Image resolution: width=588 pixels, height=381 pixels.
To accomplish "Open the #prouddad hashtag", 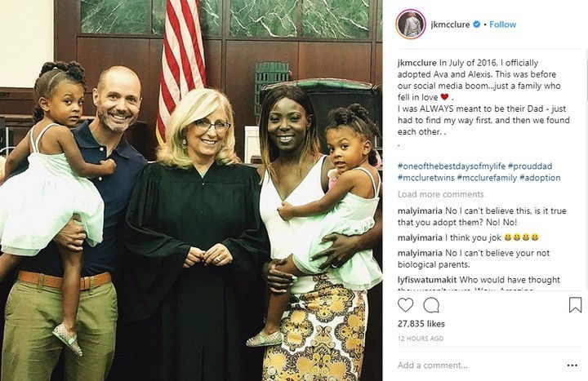I will tap(530, 166).
